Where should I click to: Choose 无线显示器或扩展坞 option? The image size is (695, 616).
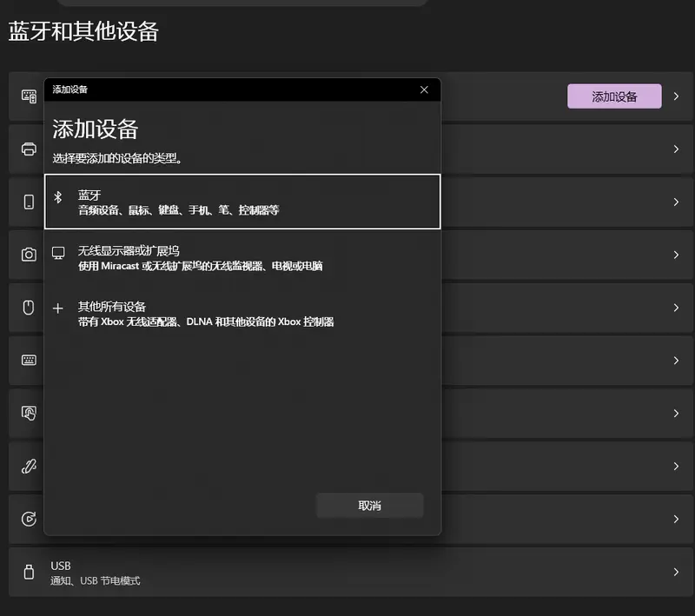click(242, 258)
